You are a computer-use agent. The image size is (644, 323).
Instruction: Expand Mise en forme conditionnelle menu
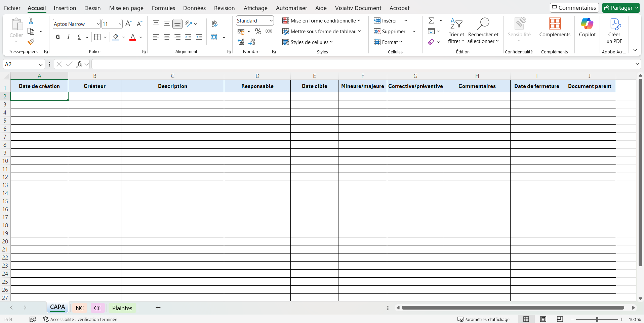tap(321, 21)
